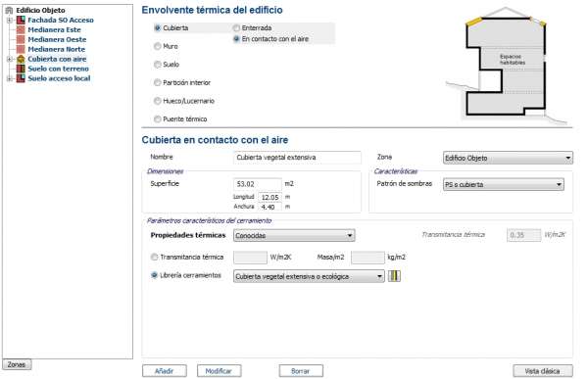Expand the Fachada SO Acceso tree node
Viewport: 588px width, 379px height.
point(10,21)
